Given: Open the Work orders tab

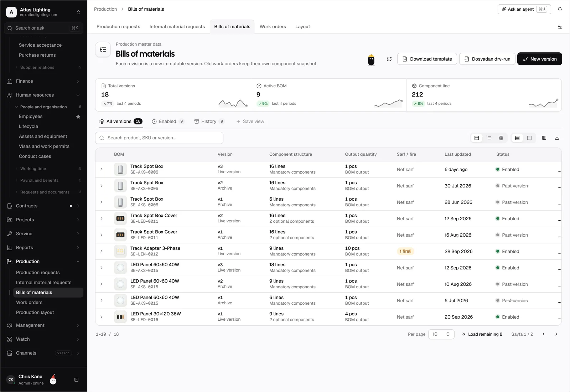Looking at the screenshot, I should (273, 27).
